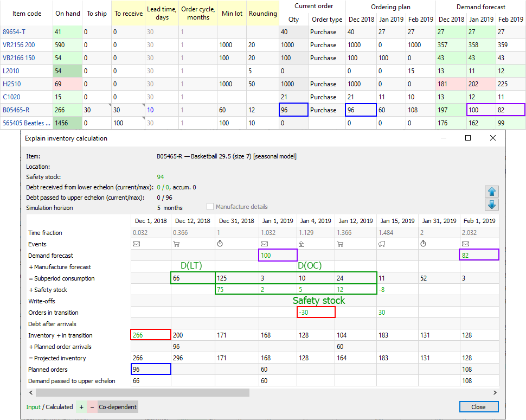
Task: Click scrollbar right arrow in dialog
Action: (x=494, y=392)
